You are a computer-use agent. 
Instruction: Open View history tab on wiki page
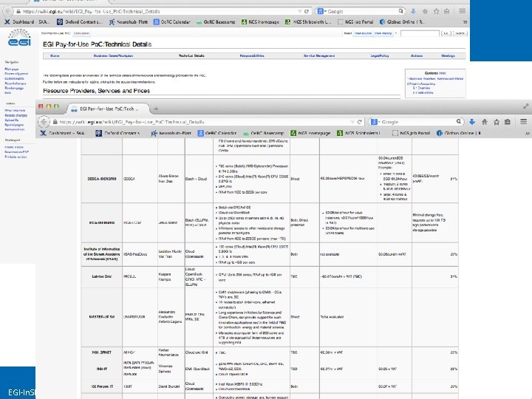click(383, 33)
